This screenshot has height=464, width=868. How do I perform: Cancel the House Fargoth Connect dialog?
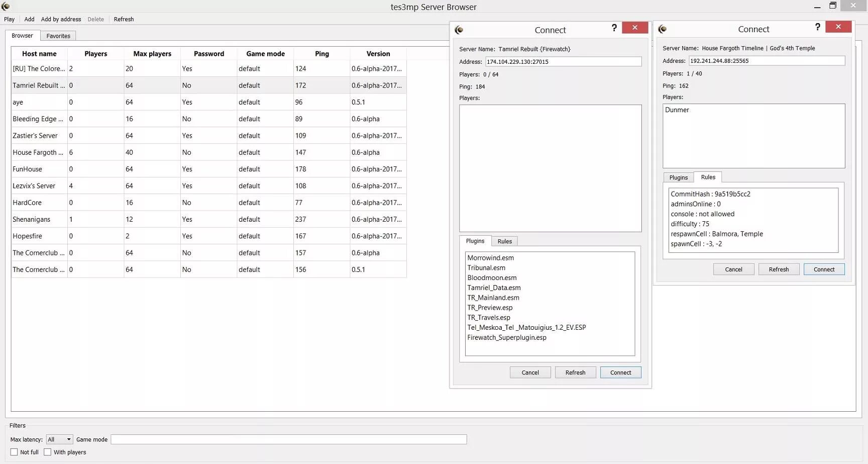click(x=733, y=269)
